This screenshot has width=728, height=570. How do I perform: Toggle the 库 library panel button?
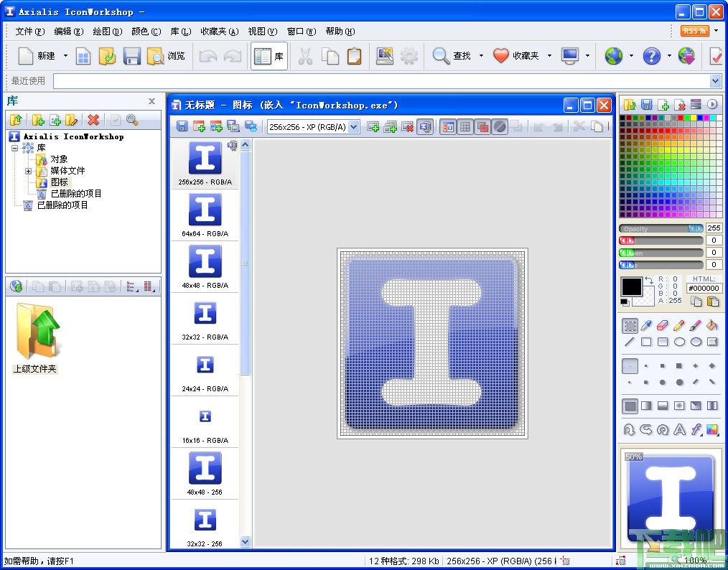tap(269, 56)
